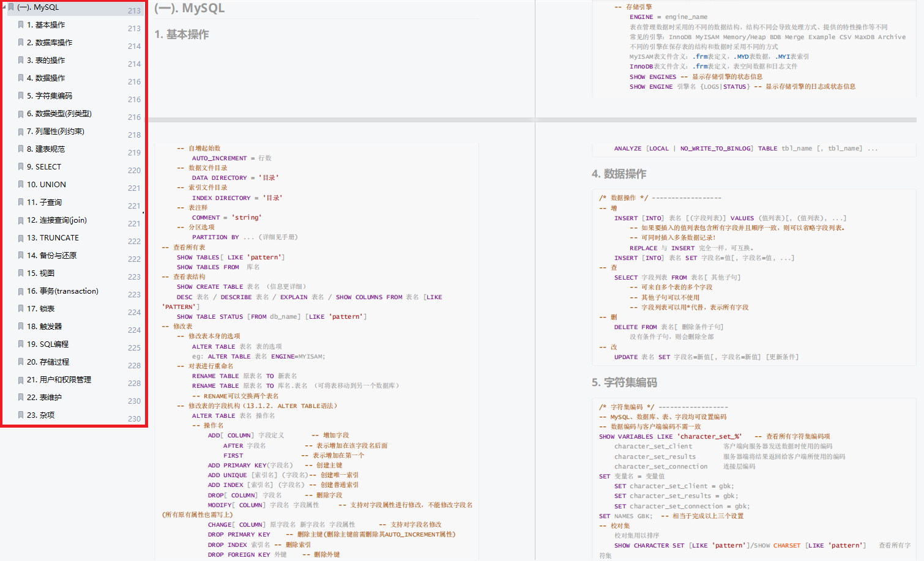Open 7. 列属性(列约束) bookmark
Image resolution: width=924 pixels, height=561 pixels.
pyautogui.click(x=56, y=132)
